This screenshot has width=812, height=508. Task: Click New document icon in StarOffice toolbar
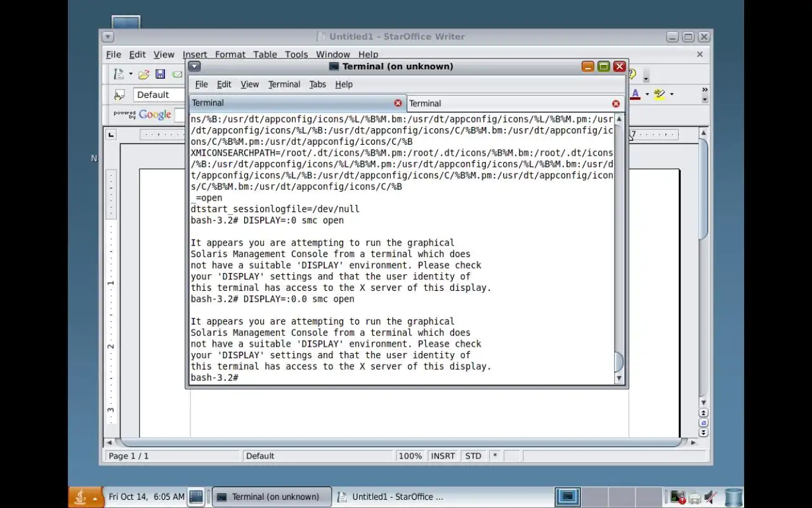point(118,74)
